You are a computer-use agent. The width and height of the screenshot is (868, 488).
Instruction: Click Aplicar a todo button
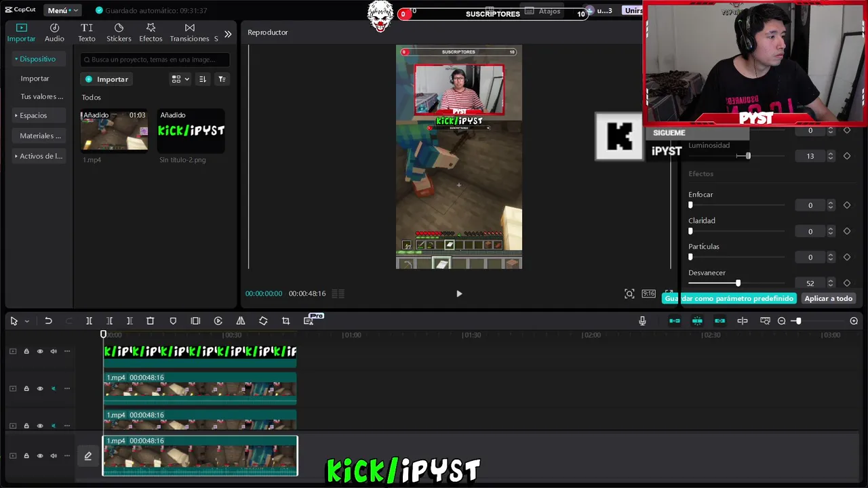point(828,298)
